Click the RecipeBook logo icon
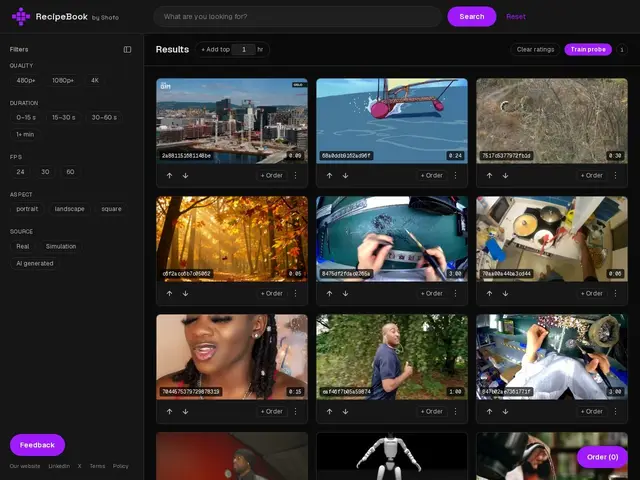Screen dimensions: 640x480 tap(21, 16)
